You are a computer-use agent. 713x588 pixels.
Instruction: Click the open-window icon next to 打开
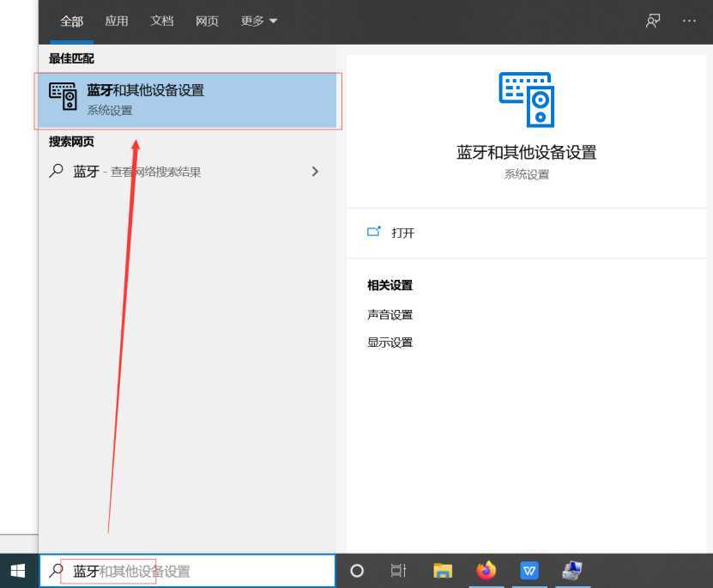click(373, 232)
